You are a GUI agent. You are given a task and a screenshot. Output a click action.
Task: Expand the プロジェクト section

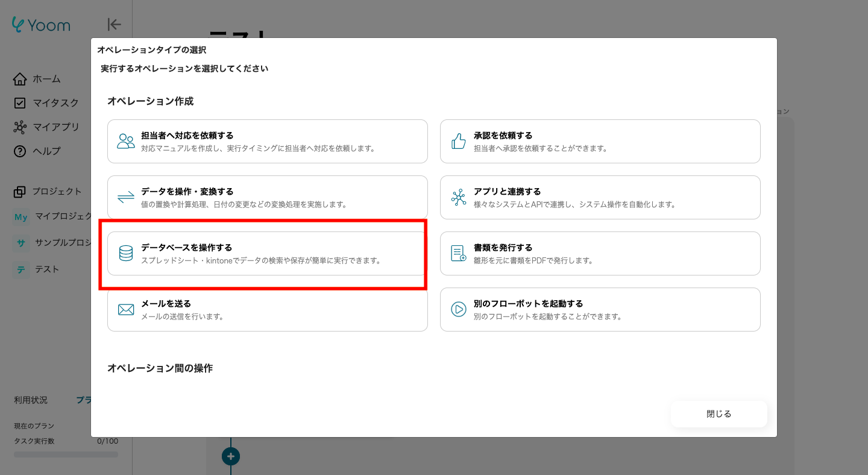coord(56,191)
